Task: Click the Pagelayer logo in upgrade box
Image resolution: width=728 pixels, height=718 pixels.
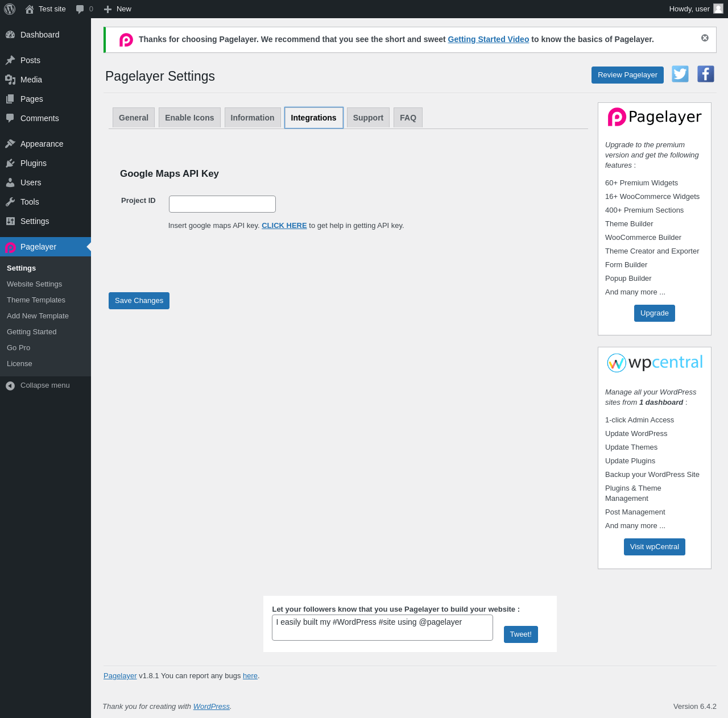Action: (655, 117)
